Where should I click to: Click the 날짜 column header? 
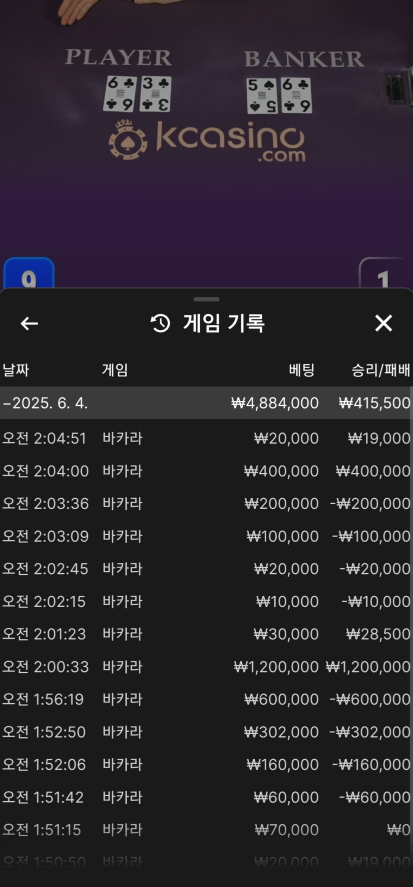tap(16, 371)
